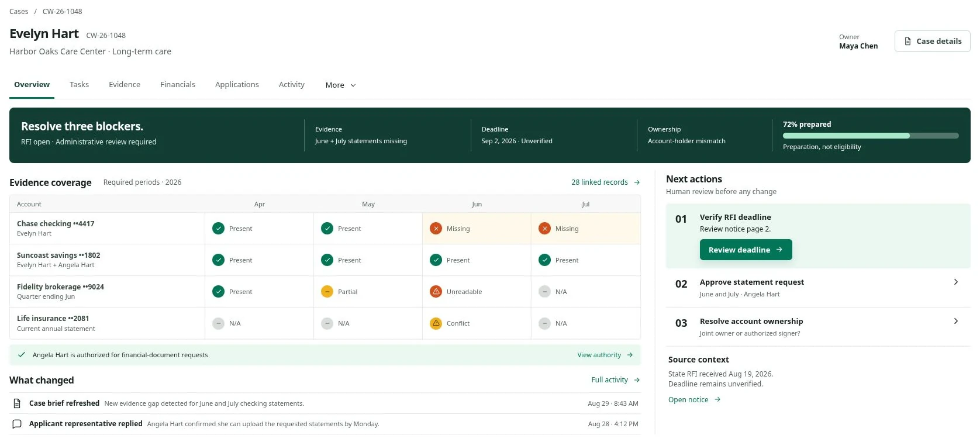Select the Suncoast savings ••1802 account row
Screen dimensions: 980x442
tap(325, 260)
